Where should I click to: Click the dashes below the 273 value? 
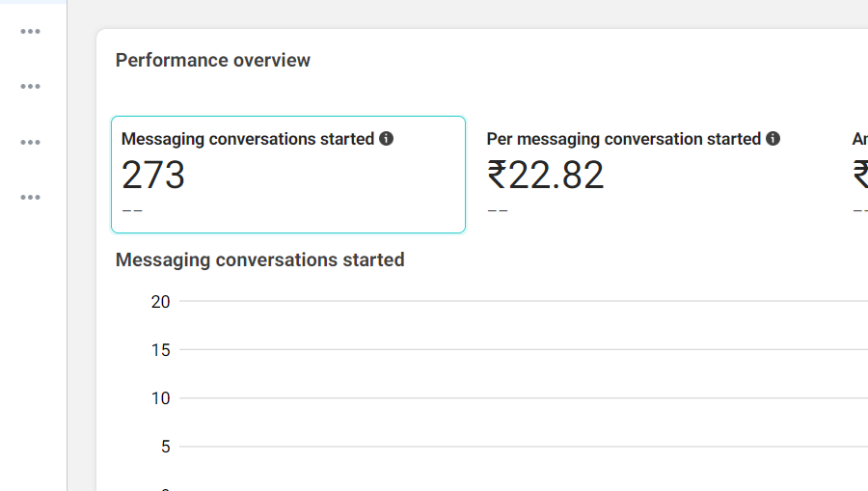(x=132, y=210)
